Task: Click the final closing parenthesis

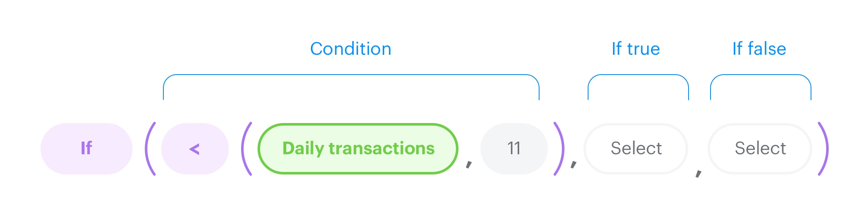Action: point(823,149)
